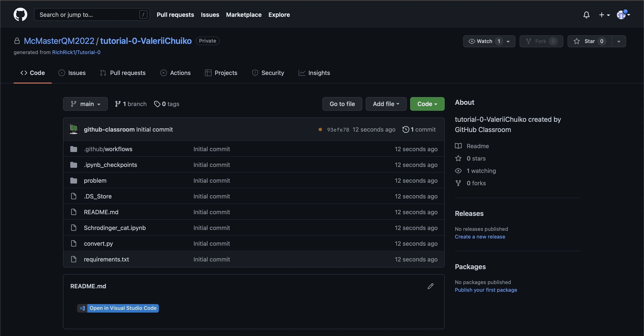Screen dimensions: 644x336
Task: Open the 1 watching link in About
Action: point(475,171)
